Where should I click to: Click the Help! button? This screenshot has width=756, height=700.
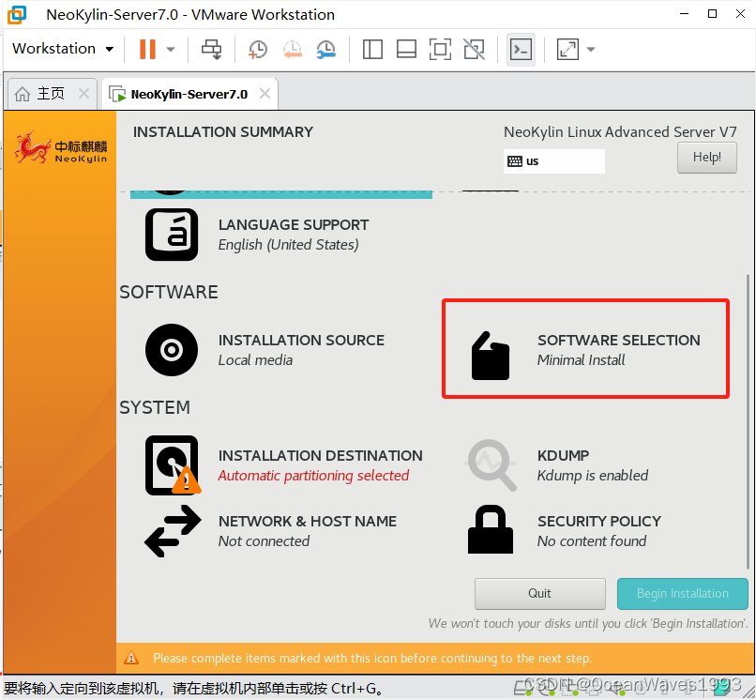point(707,158)
